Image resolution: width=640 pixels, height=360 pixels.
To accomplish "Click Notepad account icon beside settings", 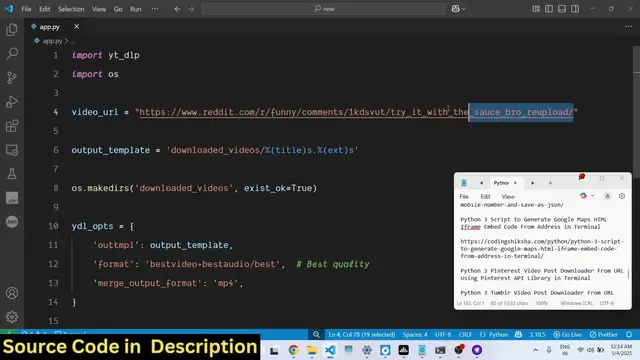I will pos(607,196).
